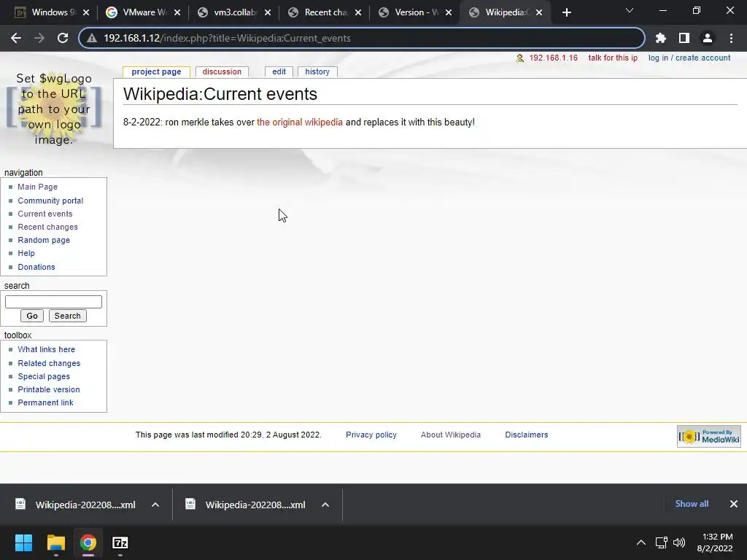Go to Main Page in navigation
The height and width of the screenshot is (560, 747).
38,187
